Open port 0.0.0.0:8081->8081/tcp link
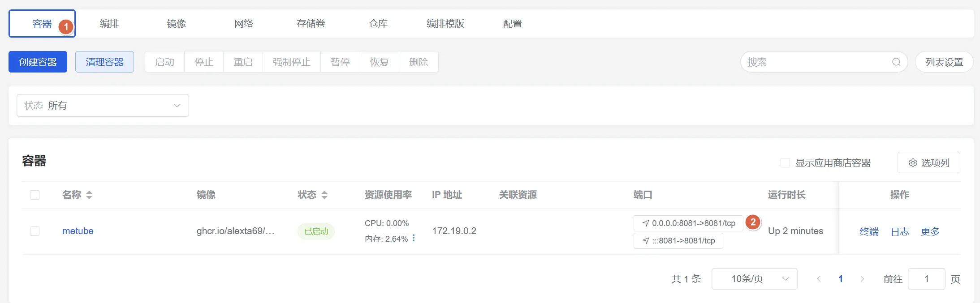 click(x=688, y=223)
